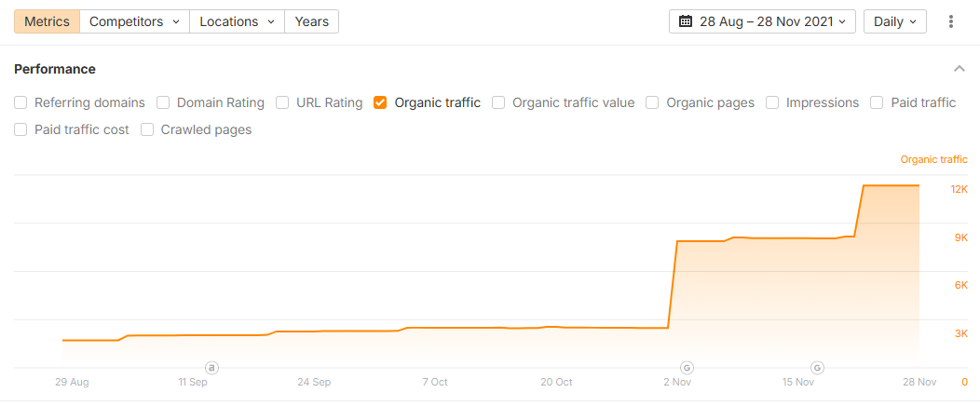
Task: Uncheck the Organic traffic checkbox
Action: click(380, 102)
